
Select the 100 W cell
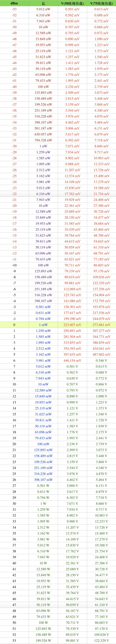click(43, 623)
